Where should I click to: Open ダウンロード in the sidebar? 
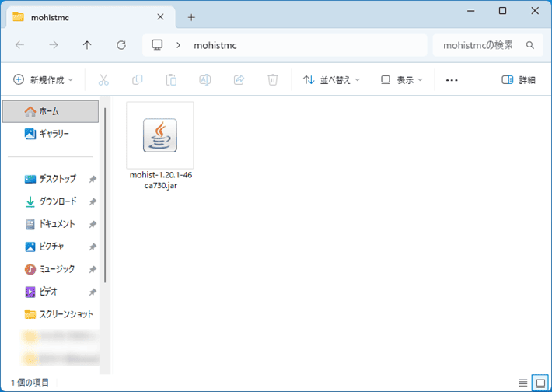pyautogui.click(x=51, y=201)
